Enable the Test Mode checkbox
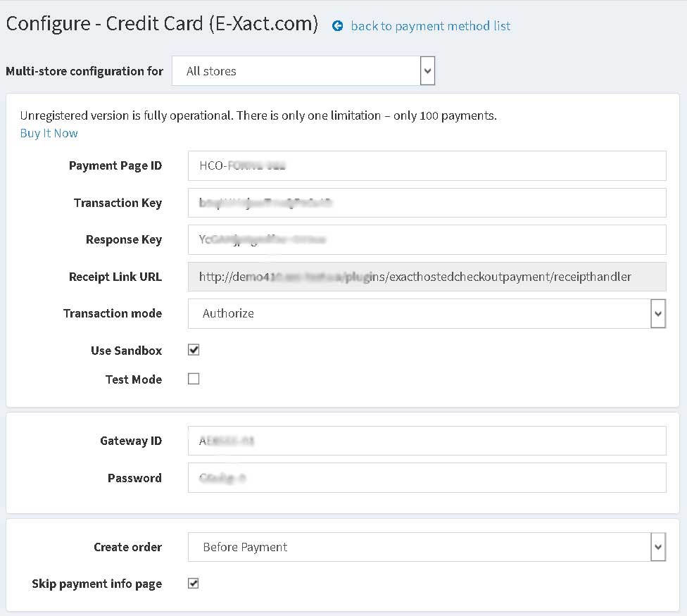 pyautogui.click(x=194, y=379)
